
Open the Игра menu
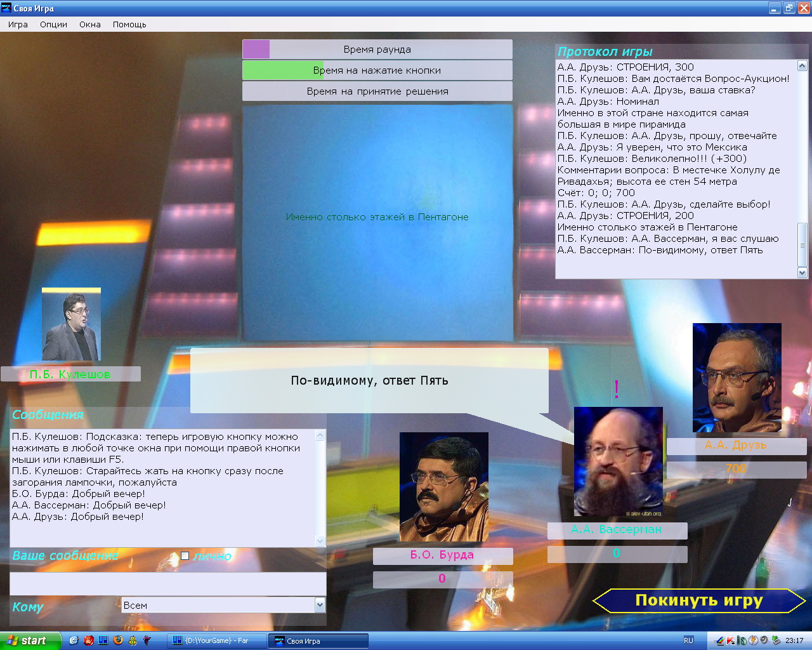click(18, 24)
